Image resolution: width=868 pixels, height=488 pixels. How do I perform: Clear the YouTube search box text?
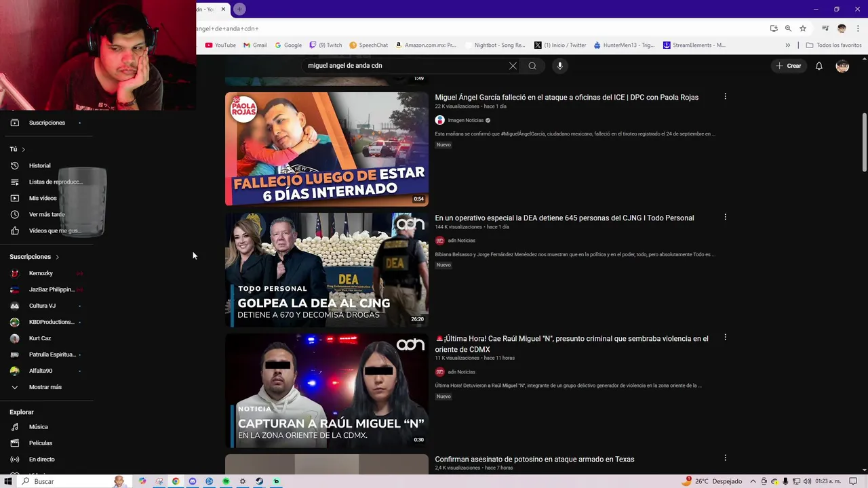[513, 66]
